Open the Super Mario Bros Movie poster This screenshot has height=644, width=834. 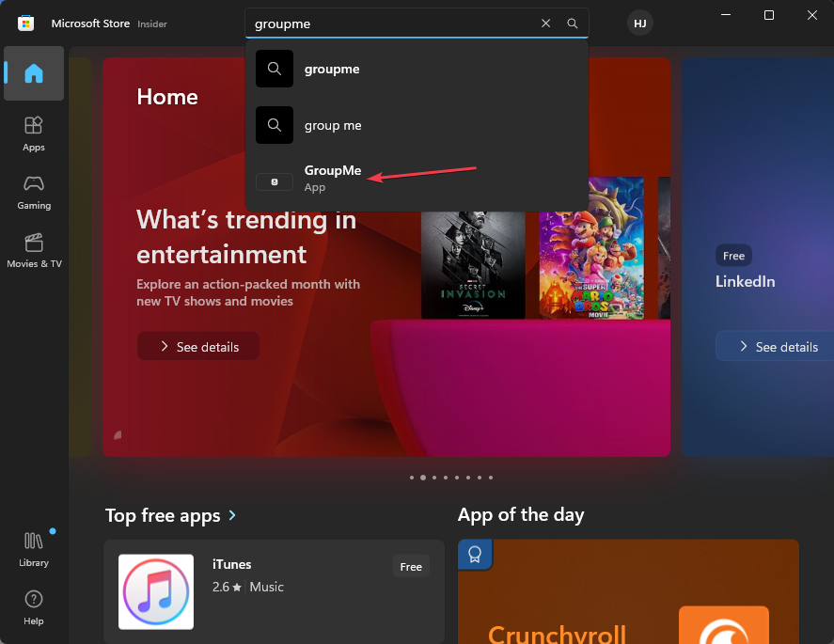click(591, 248)
